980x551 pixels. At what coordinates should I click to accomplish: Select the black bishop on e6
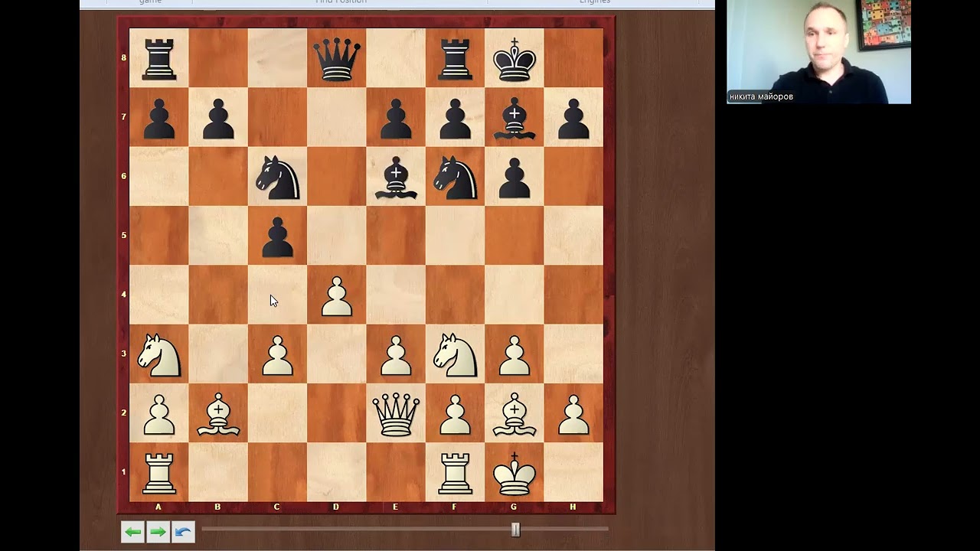click(396, 178)
